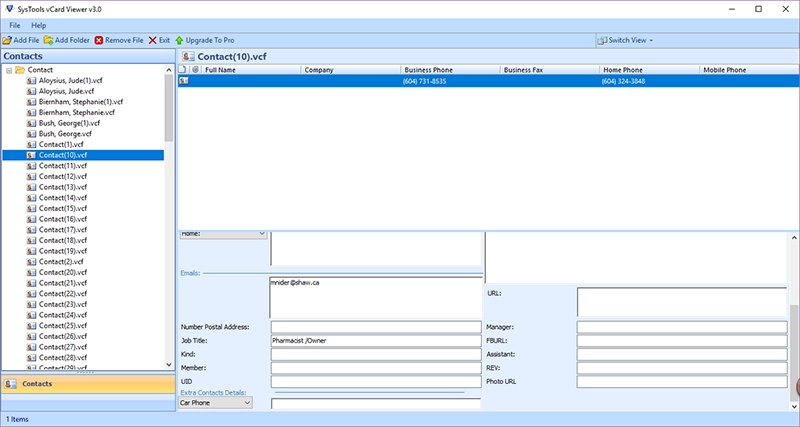Click the URL text box
The width and height of the screenshot is (800, 427).
pos(682,302)
